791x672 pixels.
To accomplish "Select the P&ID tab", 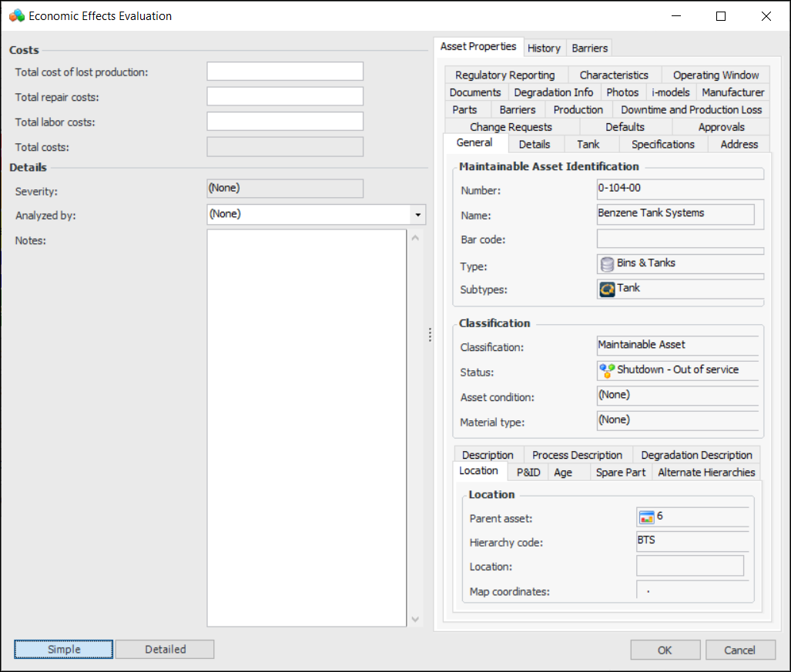I will (x=528, y=473).
